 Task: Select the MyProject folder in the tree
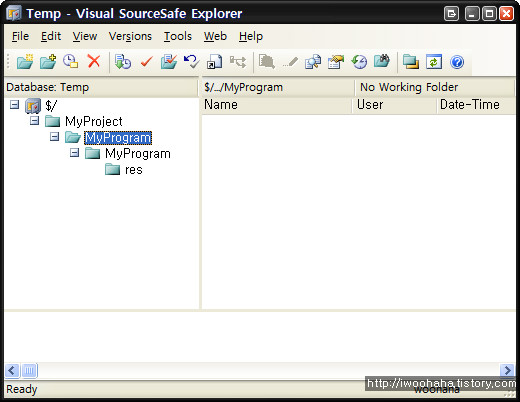(x=94, y=121)
